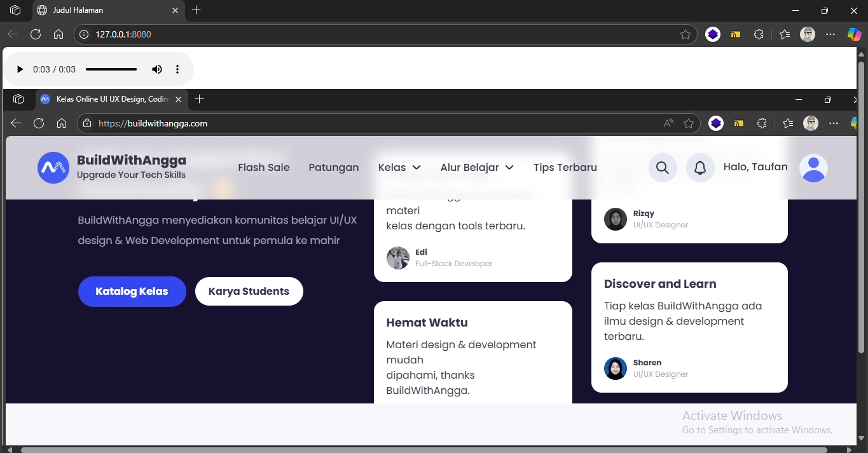Open the Patungan menu item
868x453 pixels.
334,168
